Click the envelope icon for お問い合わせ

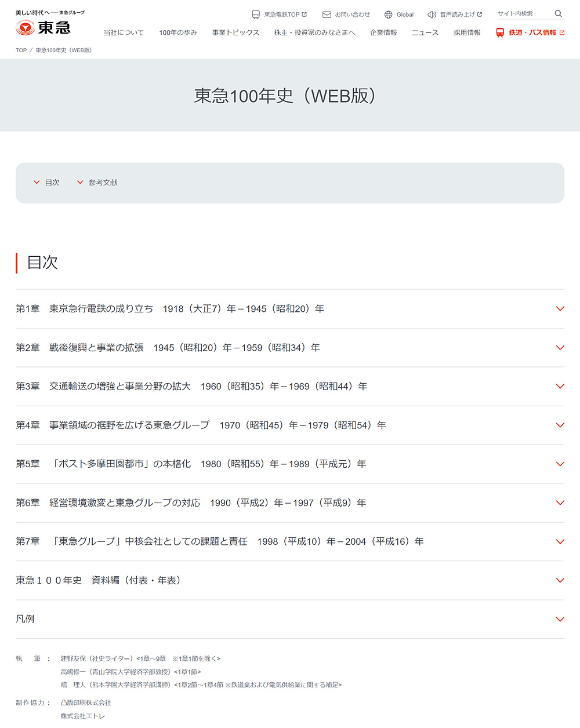point(327,14)
